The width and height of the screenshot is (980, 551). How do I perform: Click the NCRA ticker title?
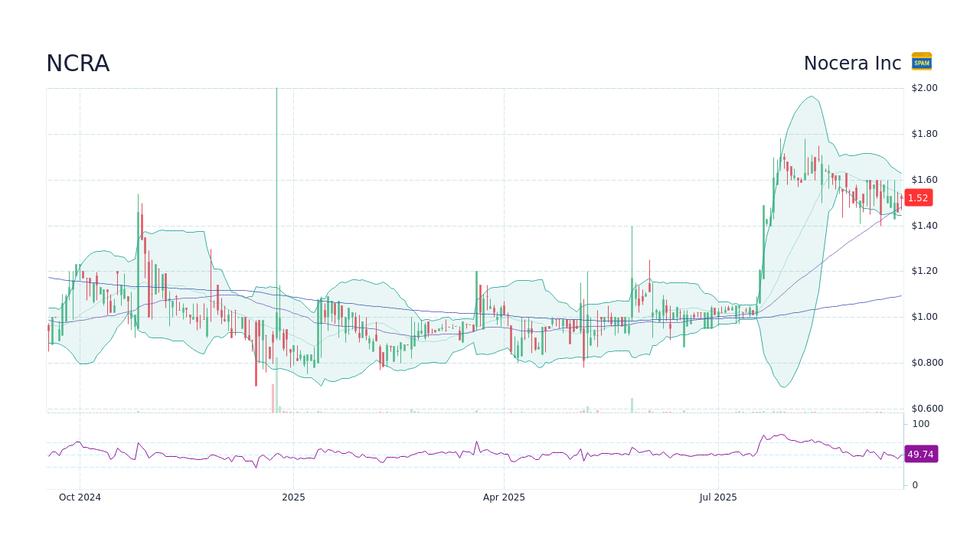pyautogui.click(x=78, y=64)
